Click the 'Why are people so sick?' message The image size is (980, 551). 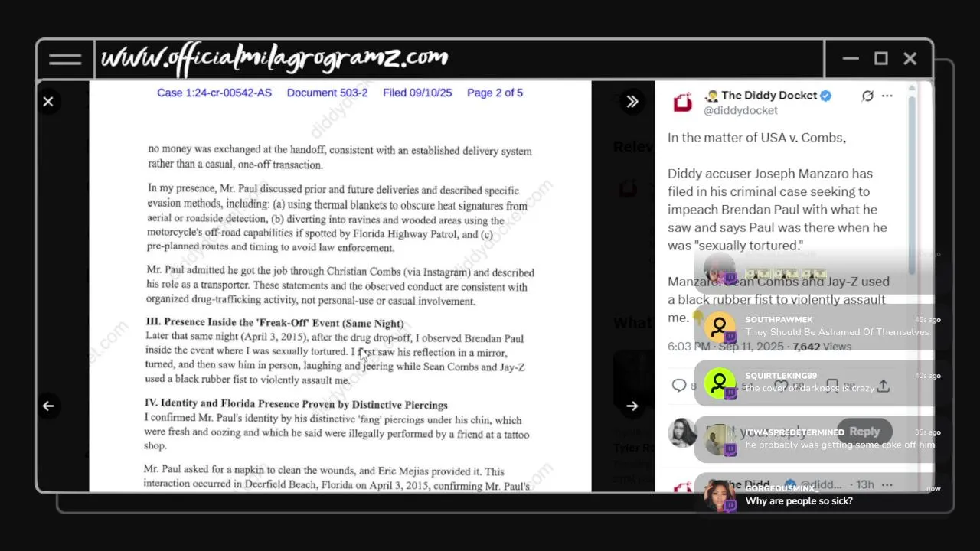coord(799,501)
